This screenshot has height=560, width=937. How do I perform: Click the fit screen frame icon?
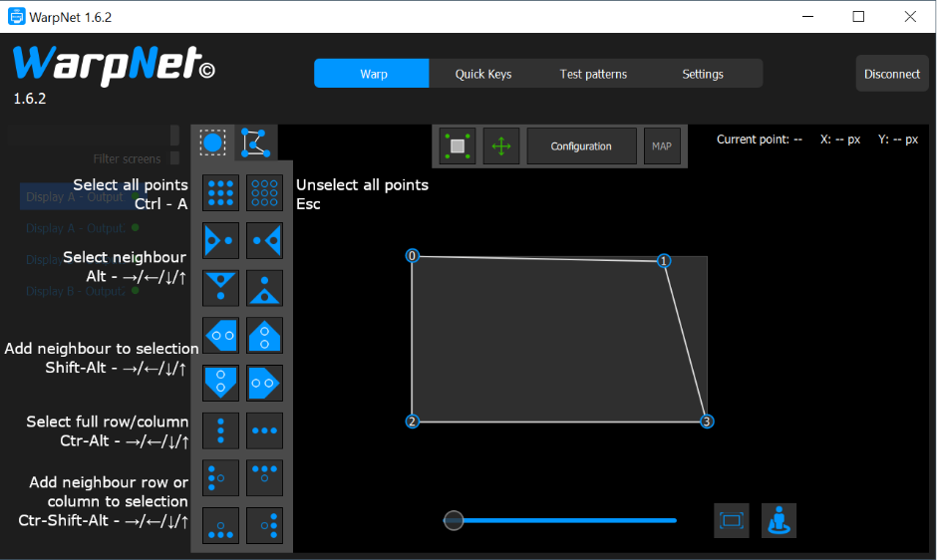pyautogui.click(x=732, y=520)
